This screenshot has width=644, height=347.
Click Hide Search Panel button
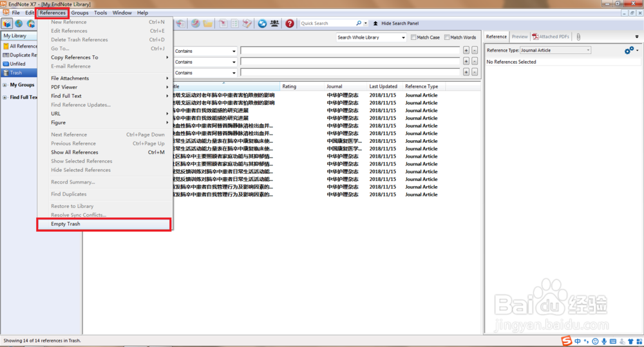[x=396, y=23]
